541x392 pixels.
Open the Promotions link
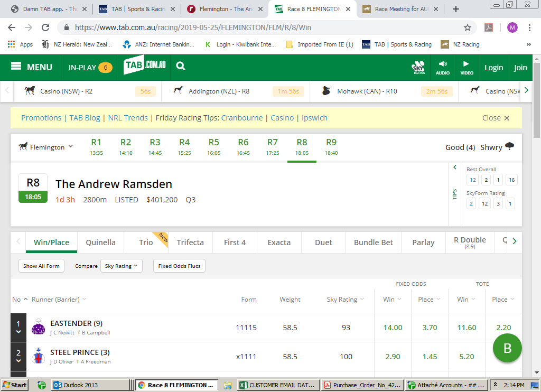click(x=41, y=118)
